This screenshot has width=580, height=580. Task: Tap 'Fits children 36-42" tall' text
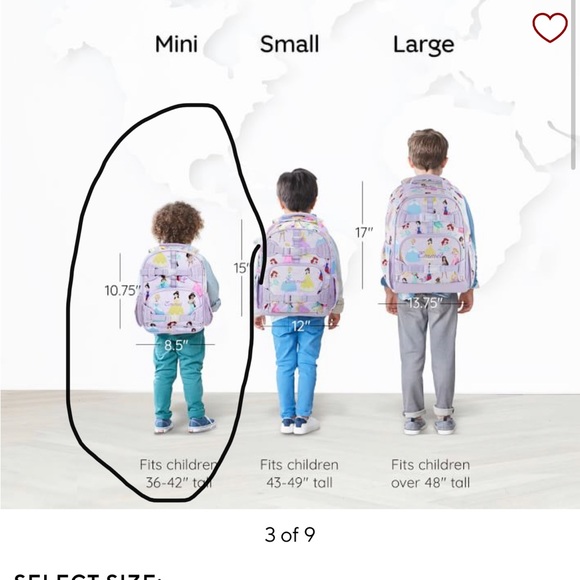coord(178,473)
